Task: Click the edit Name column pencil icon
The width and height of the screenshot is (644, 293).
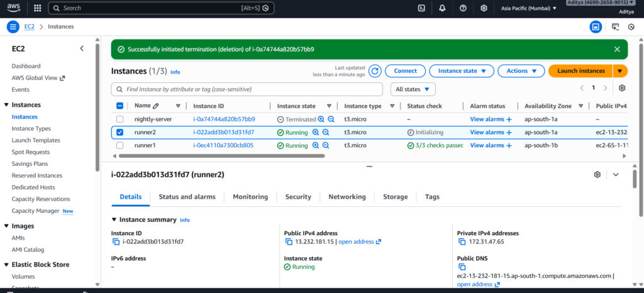Action: 156,106
